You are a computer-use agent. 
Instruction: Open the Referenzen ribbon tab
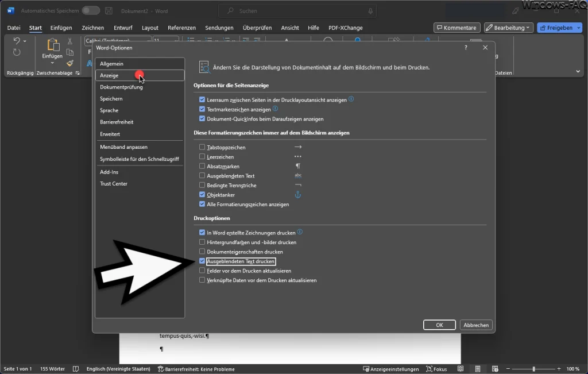[x=181, y=28]
